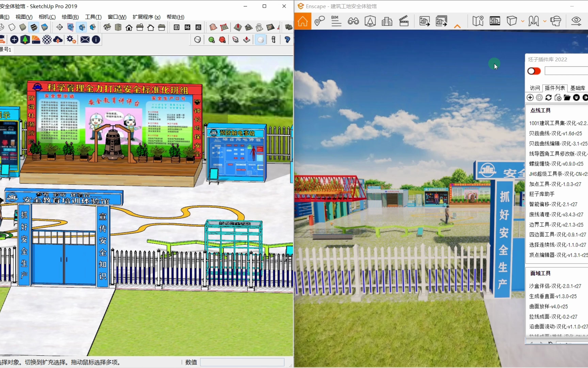588x368 pixels.
Task: Click collapse-all circular down arrow icon
Action: (576, 98)
